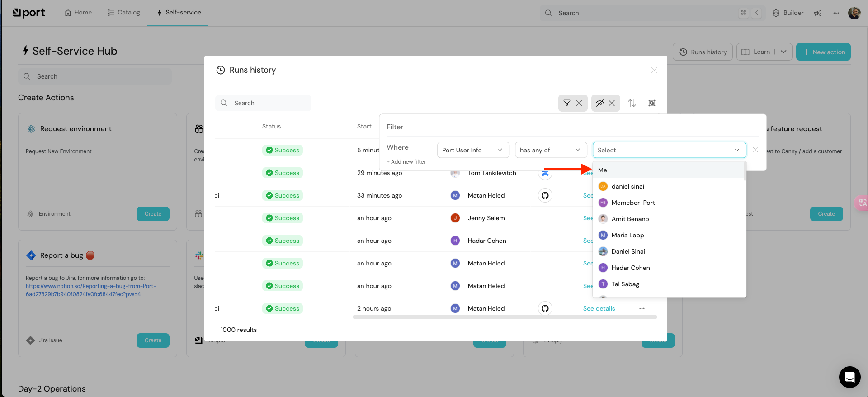Click the filter funnel icon

pos(566,103)
